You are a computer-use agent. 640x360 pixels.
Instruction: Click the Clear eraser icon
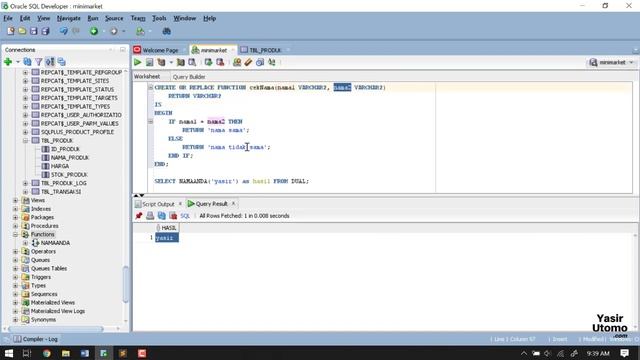(x=248, y=62)
